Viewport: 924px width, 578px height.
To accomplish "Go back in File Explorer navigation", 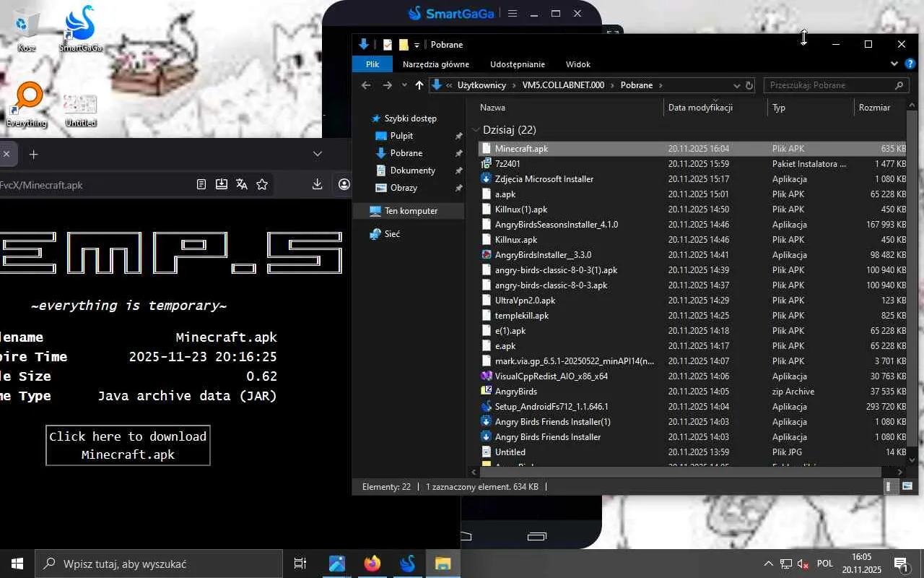I will 366,85.
